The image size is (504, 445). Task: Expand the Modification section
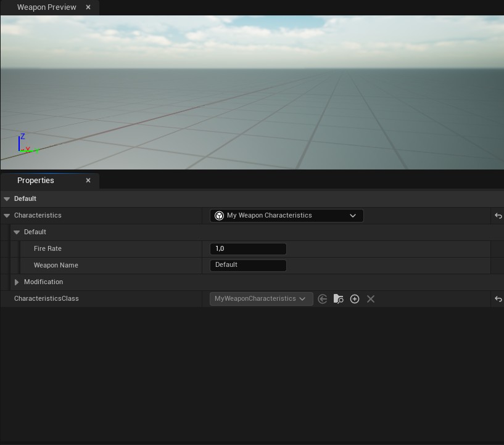[x=17, y=282]
